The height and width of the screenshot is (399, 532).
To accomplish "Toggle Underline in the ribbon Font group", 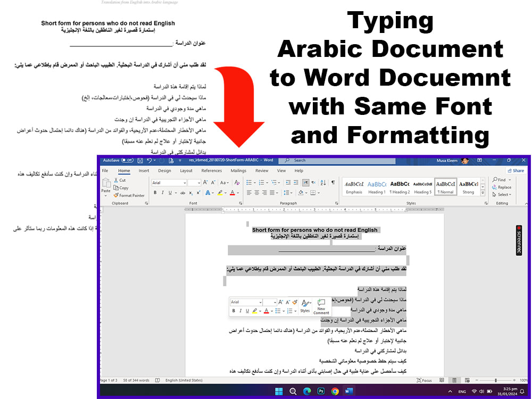I will pos(170,193).
